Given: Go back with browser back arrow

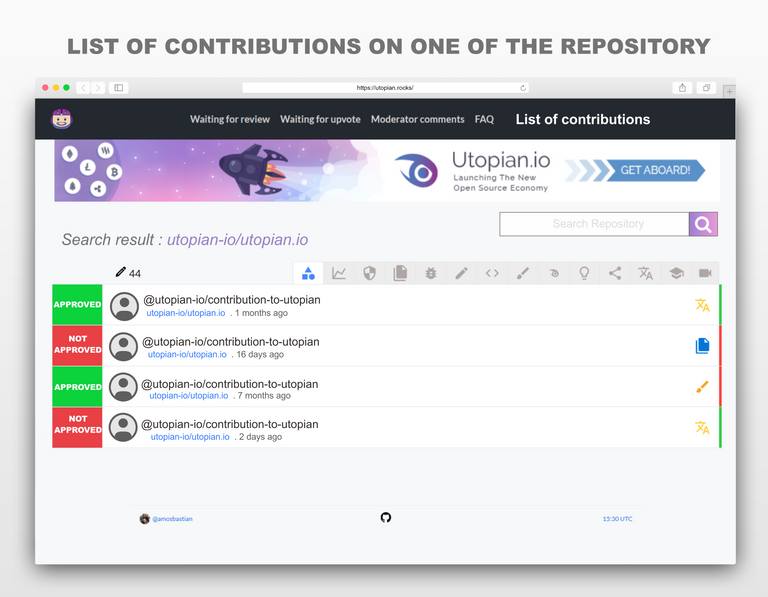Looking at the screenshot, I should tap(83, 88).
